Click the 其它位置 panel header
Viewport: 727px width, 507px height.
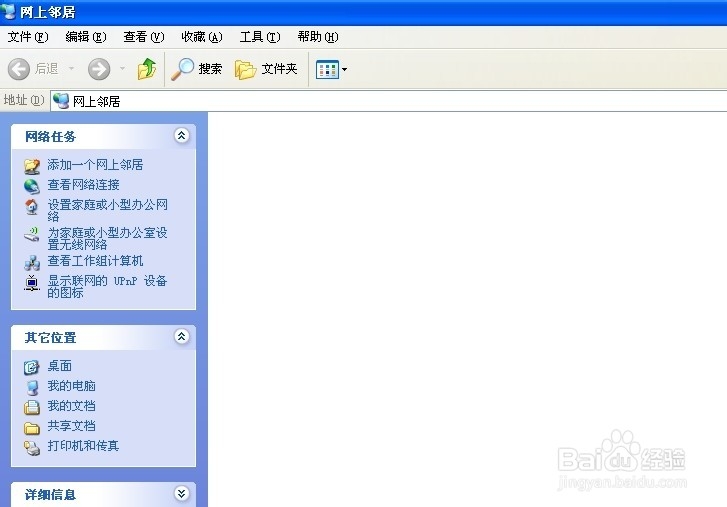[103, 337]
